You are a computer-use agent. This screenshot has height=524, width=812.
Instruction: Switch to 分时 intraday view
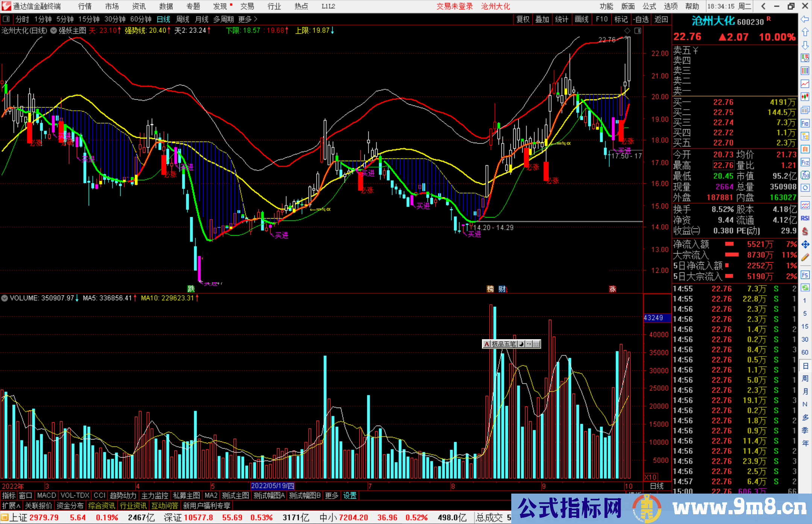click(22, 19)
